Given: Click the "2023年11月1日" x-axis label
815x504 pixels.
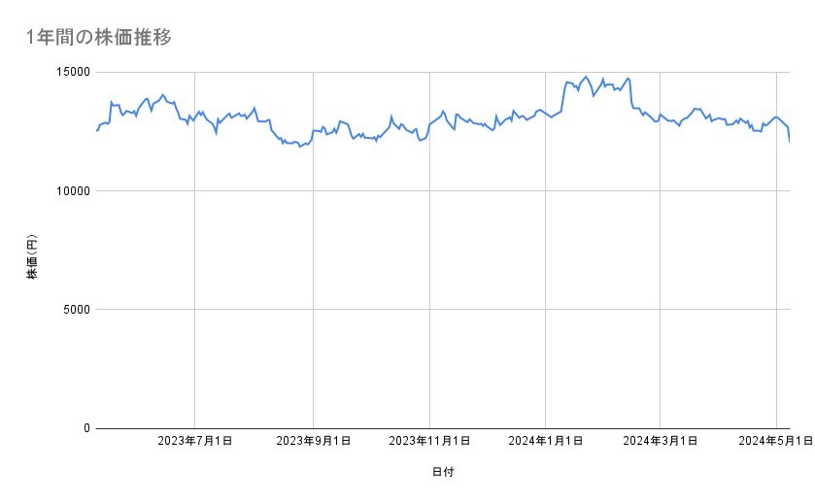Looking at the screenshot, I should coord(428,442).
